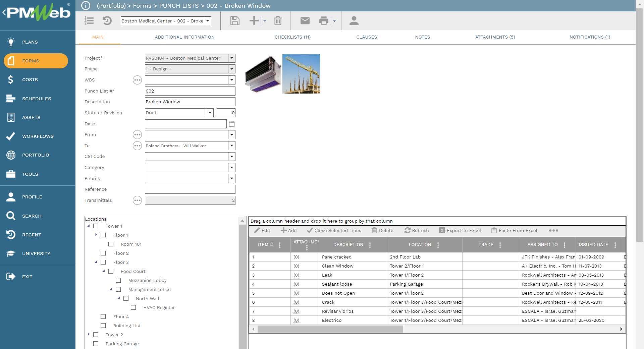This screenshot has height=349, width=644.
Task: Click the To ellipsis lookup button
Action: [x=137, y=146]
